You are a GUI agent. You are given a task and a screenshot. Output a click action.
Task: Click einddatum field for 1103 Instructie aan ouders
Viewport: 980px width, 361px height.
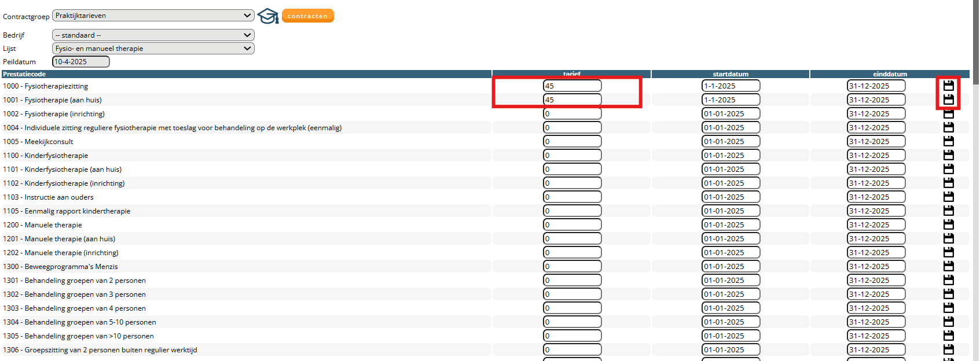pyautogui.click(x=876, y=197)
